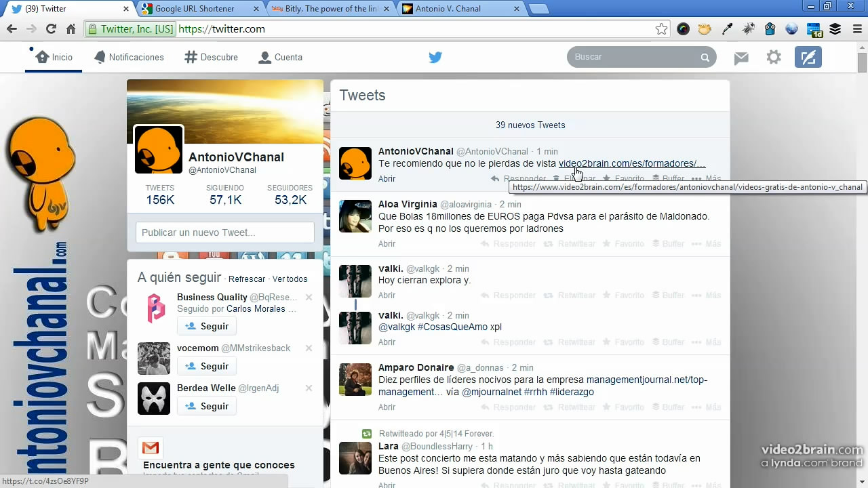Expand valki 'Hoy cierran explora' tweet Abrir
The width and height of the screenshot is (868, 488).
point(387,296)
